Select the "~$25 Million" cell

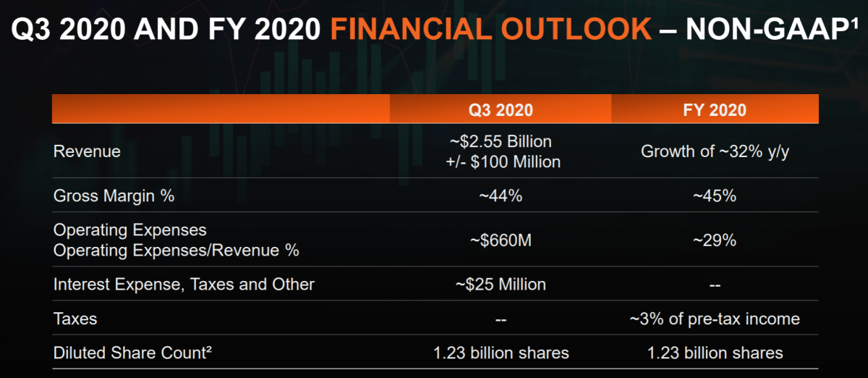click(501, 285)
